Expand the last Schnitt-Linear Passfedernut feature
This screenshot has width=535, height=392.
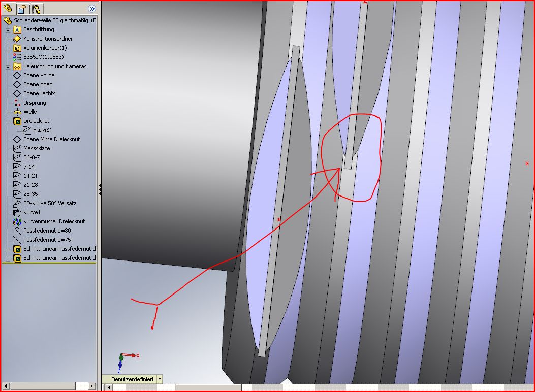click(x=8, y=259)
